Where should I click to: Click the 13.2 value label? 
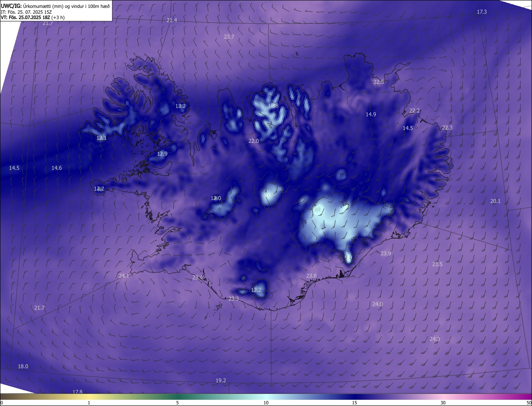point(180,106)
